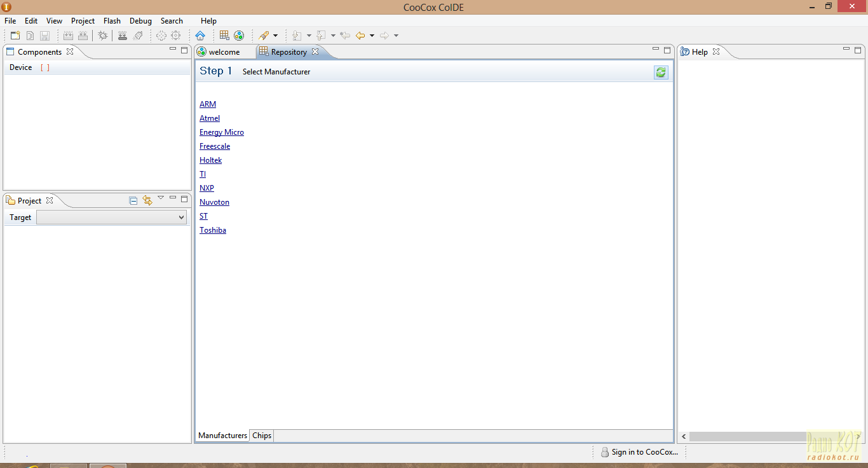Click the green refresh icon in Repository
Viewport: 868px width, 468px height.
click(661, 72)
